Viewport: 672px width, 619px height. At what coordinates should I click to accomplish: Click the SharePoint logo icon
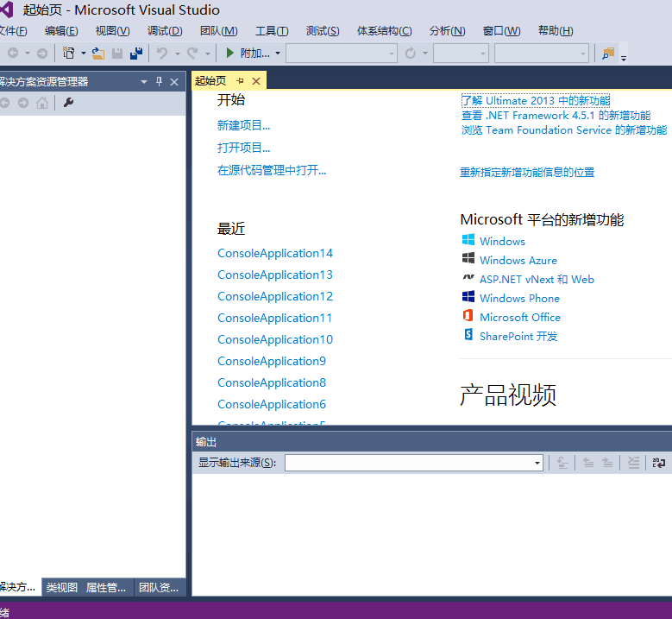click(468, 334)
